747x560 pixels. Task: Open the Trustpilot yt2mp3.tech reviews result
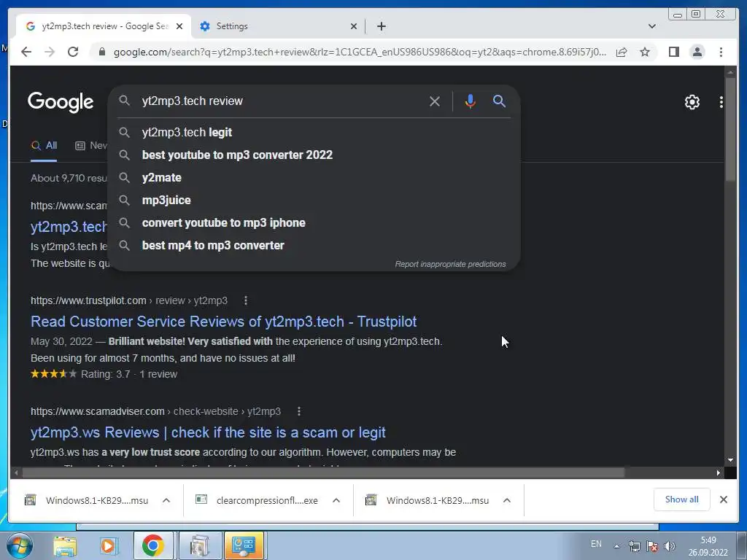click(223, 322)
